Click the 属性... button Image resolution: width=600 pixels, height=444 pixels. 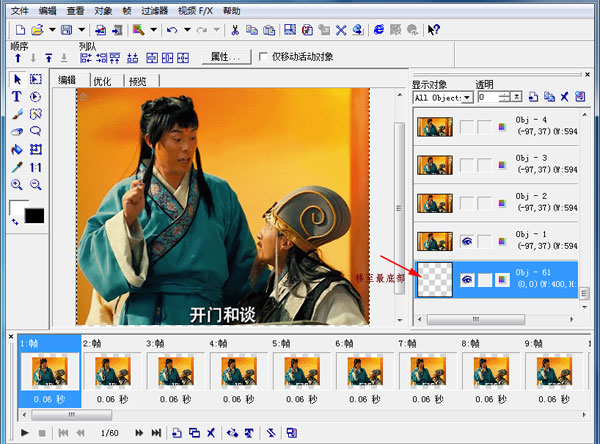pos(226,57)
